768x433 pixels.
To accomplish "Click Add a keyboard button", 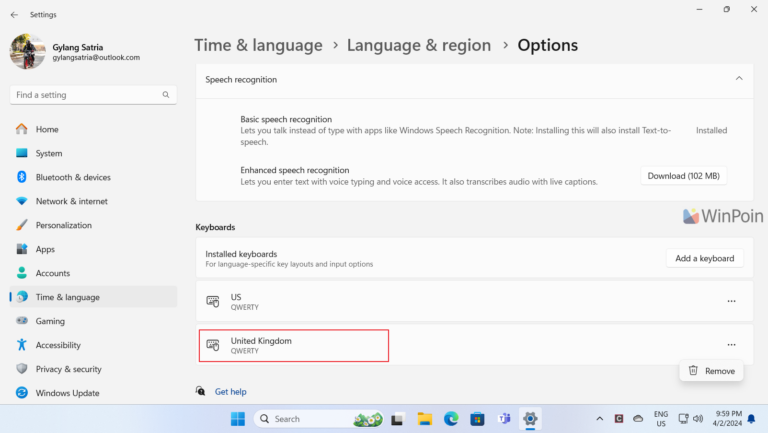I will pos(704,258).
